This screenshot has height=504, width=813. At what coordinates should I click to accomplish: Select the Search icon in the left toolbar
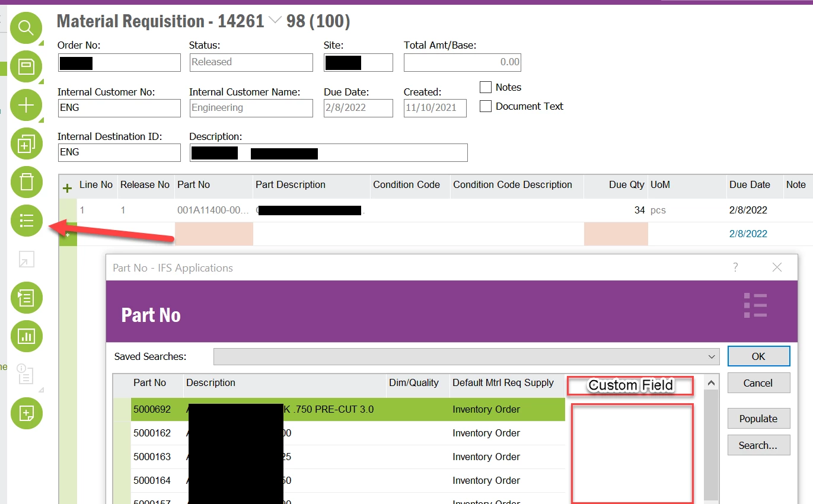tap(26, 28)
